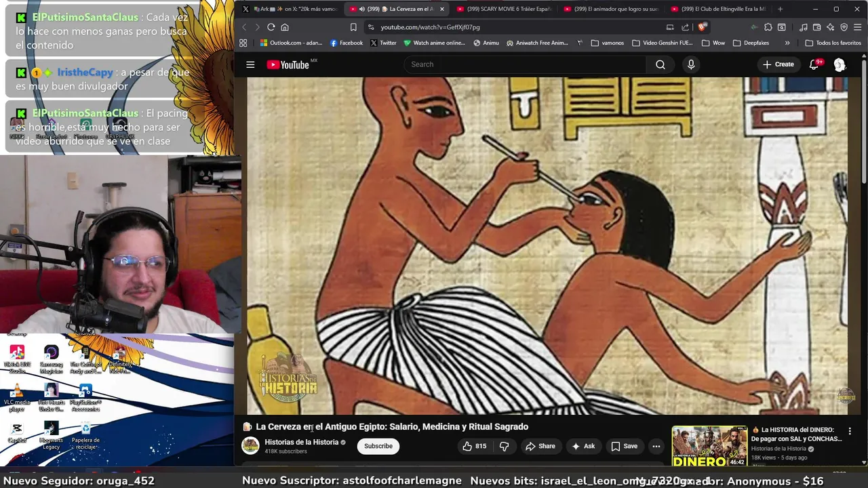
Task: Open PlayStation Accessories desktop shortcut
Action: [x=85, y=399]
